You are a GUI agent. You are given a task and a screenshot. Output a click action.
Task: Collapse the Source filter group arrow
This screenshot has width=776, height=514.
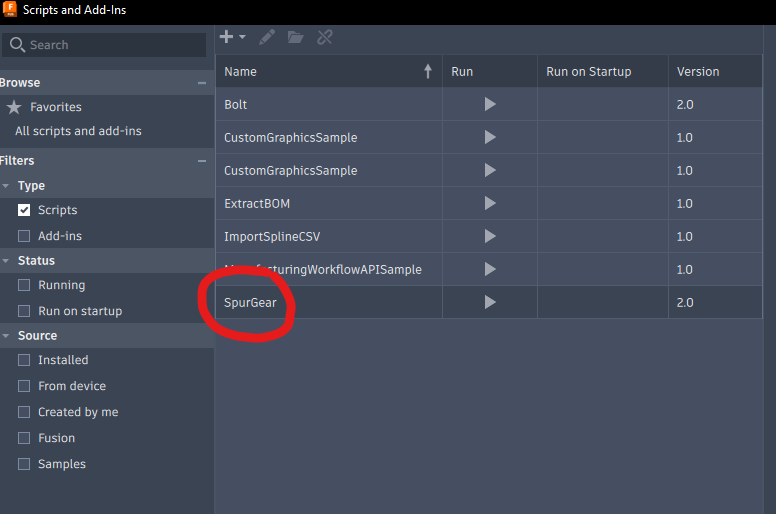coord(6,335)
